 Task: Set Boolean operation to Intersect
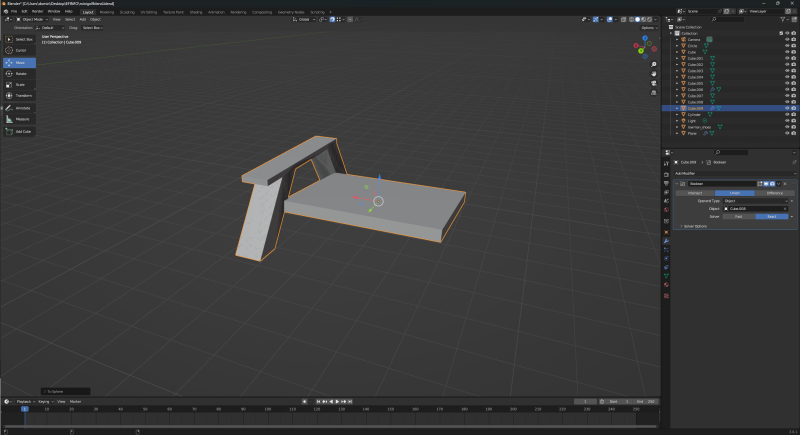[695, 193]
